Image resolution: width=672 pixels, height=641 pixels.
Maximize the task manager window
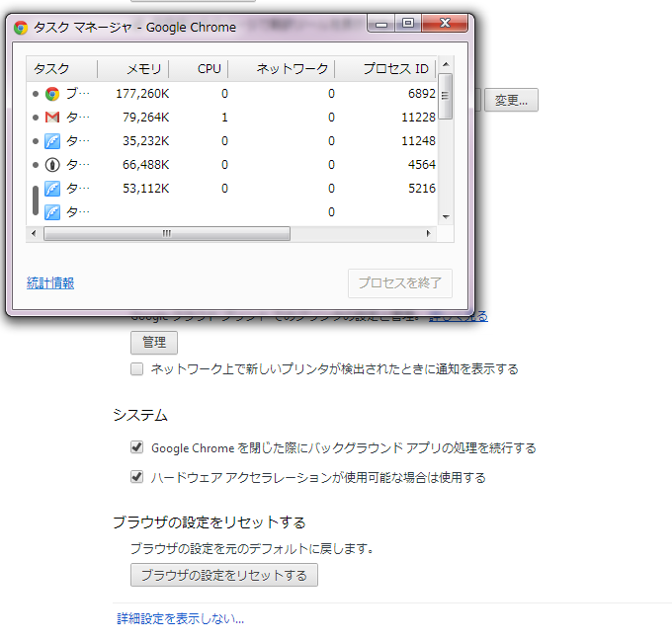click(408, 24)
